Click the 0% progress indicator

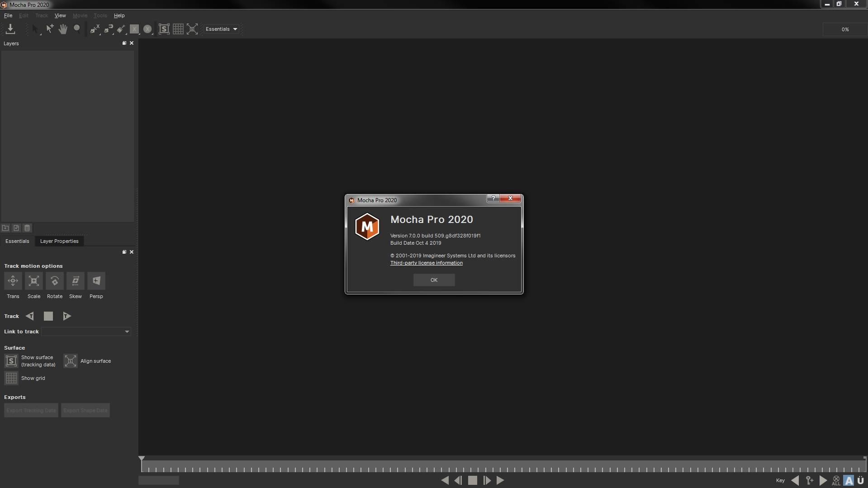coord(845,29)
